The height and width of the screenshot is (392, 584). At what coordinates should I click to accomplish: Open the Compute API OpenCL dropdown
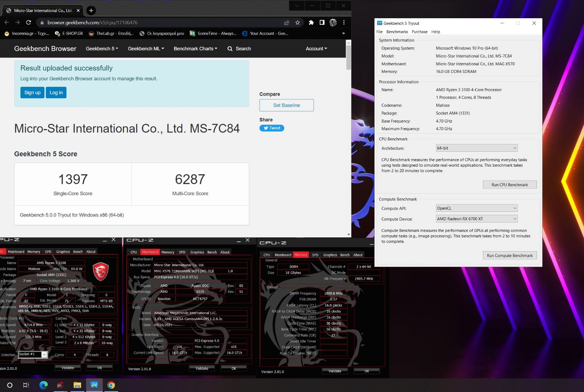pyautogui.click(x=477, y=208)
